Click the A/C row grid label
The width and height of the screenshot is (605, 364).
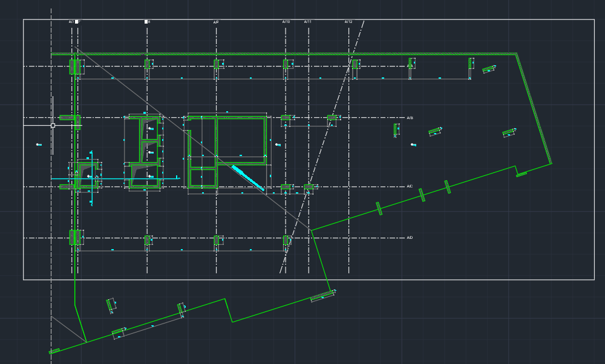click(x=410, y=186)
